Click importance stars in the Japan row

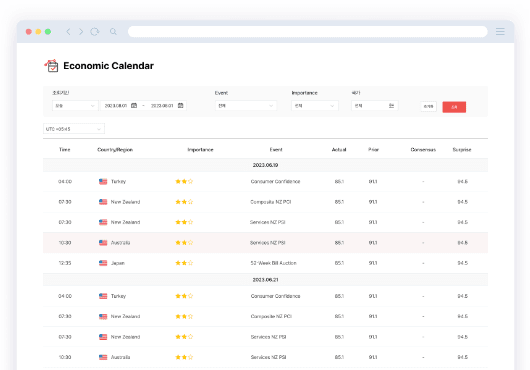click(x=184, y=263)
